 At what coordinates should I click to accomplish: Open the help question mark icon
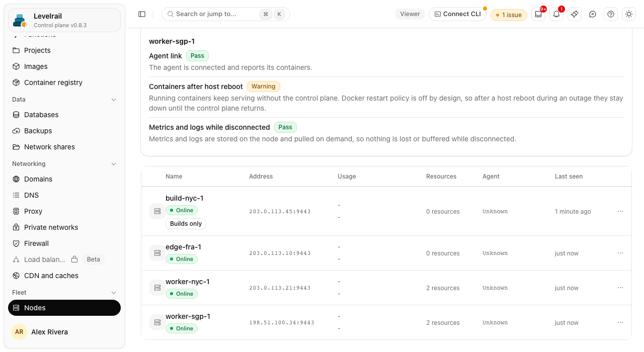(611, 14)
